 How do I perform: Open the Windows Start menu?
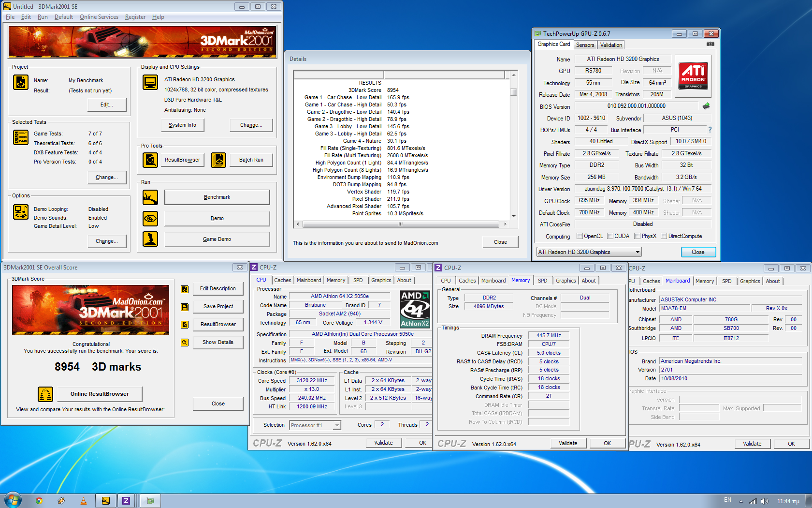(x=13, y=500)
